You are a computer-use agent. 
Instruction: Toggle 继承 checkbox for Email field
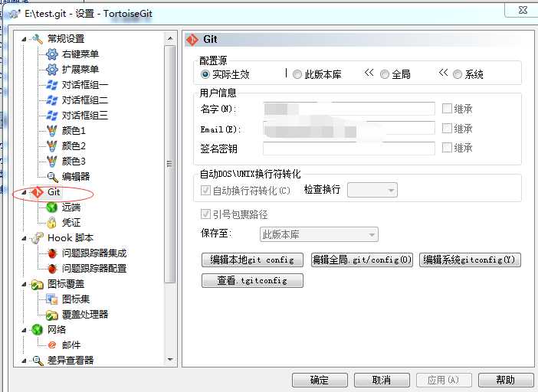(x=447, y=129)
